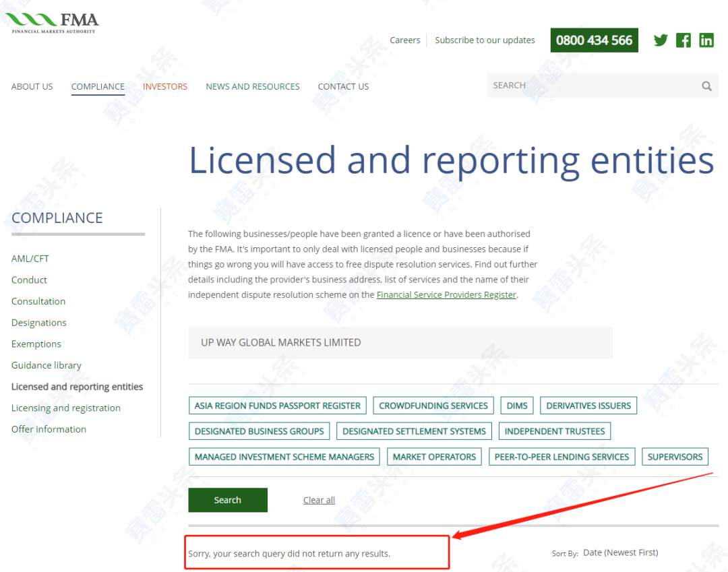The height and width of the screenshot is (572, 728).
Task: Toggle Market Operators filter
Action: pos(434,457)
